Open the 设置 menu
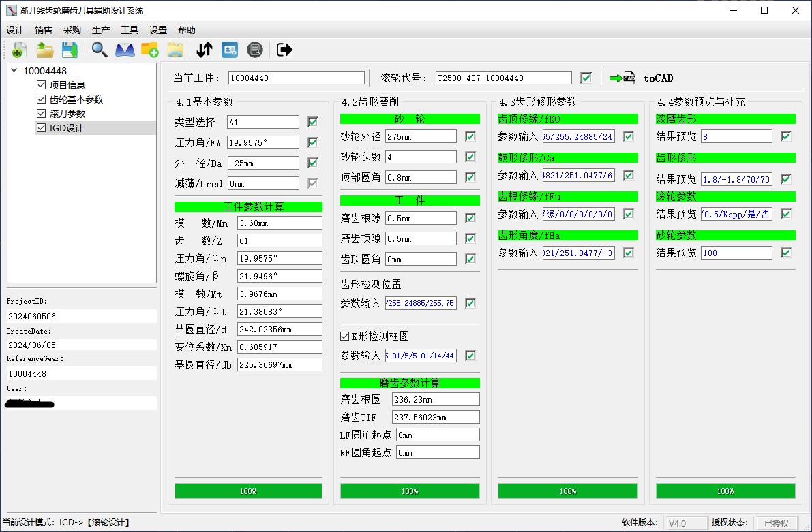 pyautogui.click(x=158, y=30)
